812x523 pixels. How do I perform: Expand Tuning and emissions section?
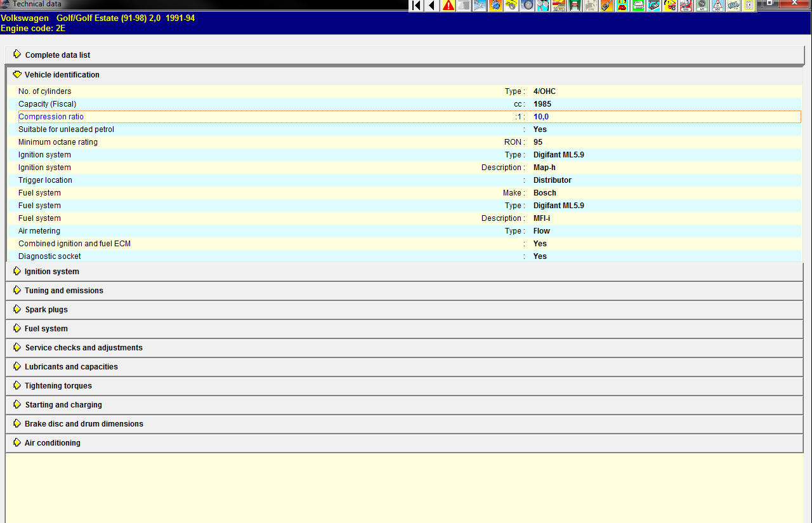63,291
